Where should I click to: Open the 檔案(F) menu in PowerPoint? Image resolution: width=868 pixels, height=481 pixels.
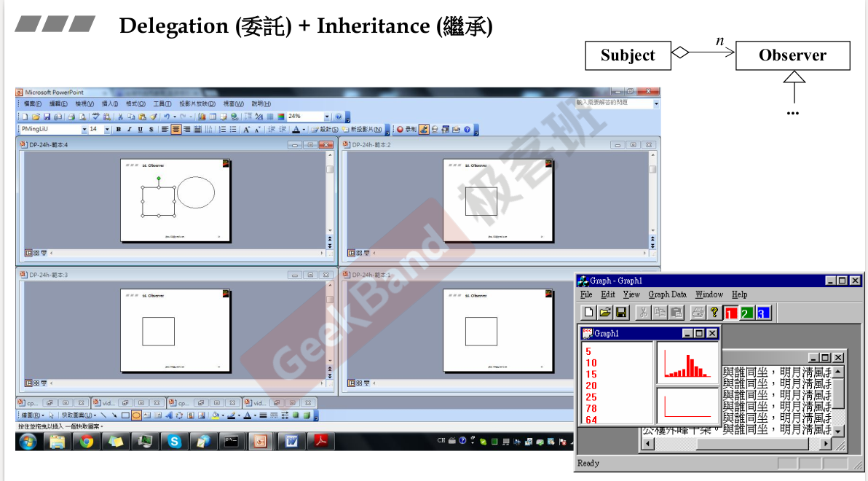(33, 103)
